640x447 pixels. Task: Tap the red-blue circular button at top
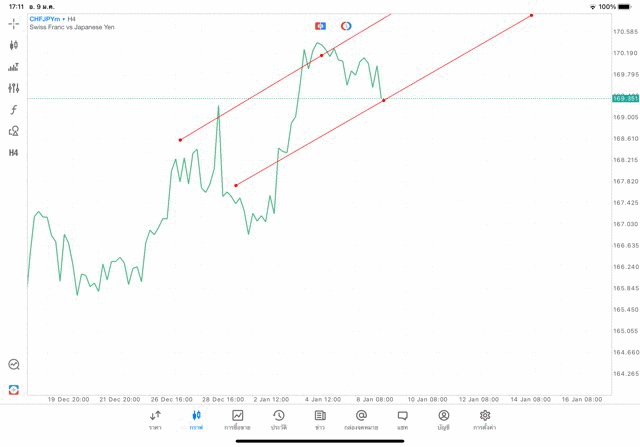click(x=346, y=26)
